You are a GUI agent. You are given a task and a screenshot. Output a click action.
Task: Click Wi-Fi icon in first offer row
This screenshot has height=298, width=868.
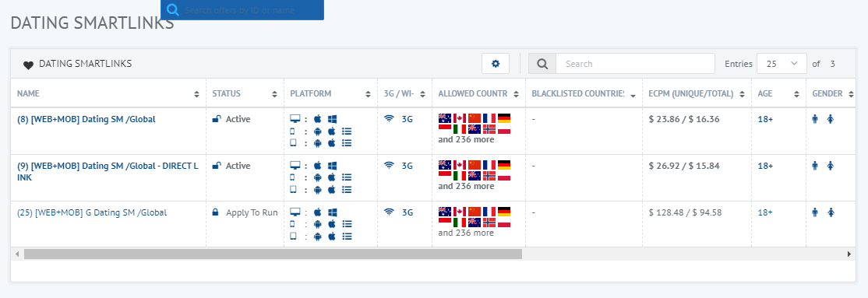pos(389,119)
